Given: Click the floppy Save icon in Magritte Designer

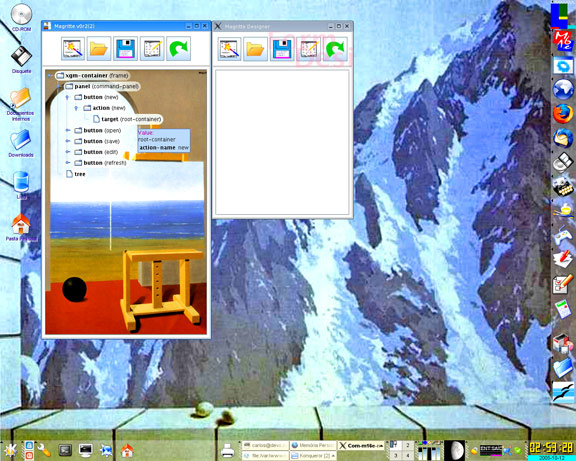Looking at the screenshot, I should click(x=282, y=49).
